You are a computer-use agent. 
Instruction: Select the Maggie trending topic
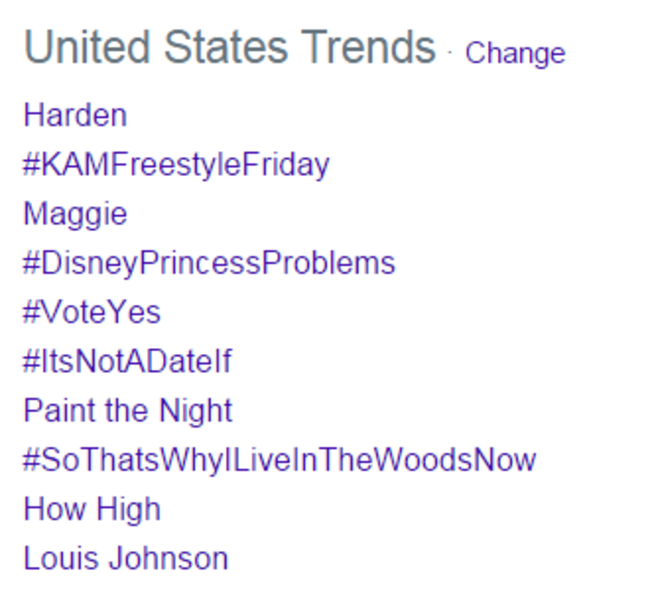pyautogui.click(x=75, y=214)
